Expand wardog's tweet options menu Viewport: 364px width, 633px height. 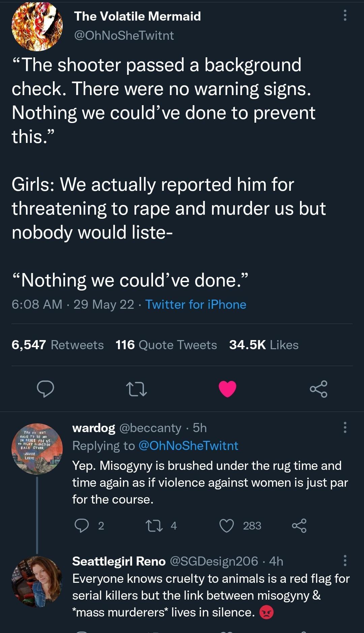pyautogui.click(x=344, y=427)
